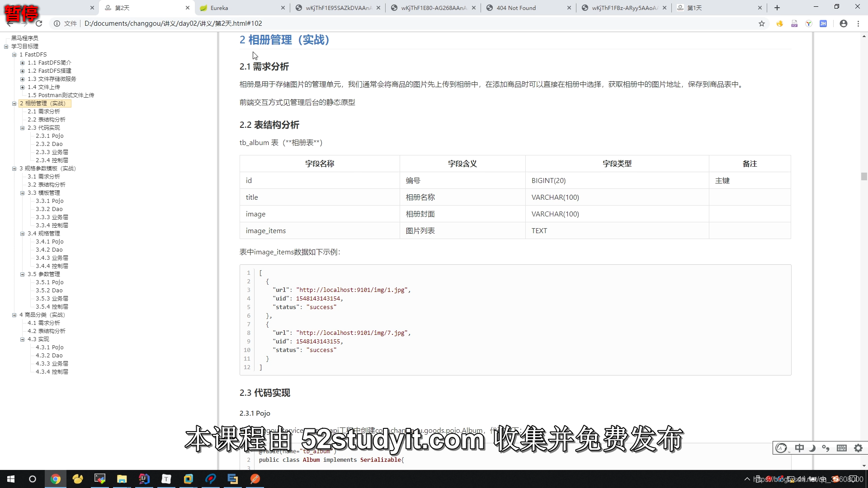Collapse the 学习目标 root tree node

tap(6, 47)
